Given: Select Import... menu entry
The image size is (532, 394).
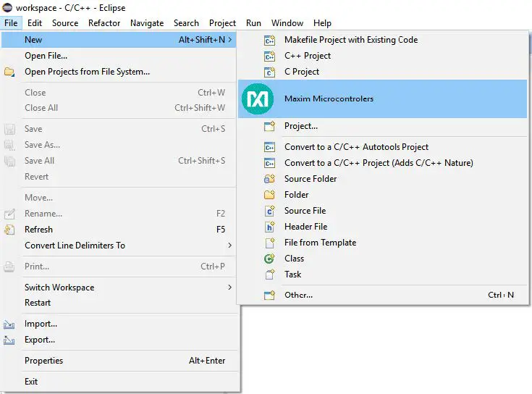Looking at the screenshot, I should pos(119,324).
